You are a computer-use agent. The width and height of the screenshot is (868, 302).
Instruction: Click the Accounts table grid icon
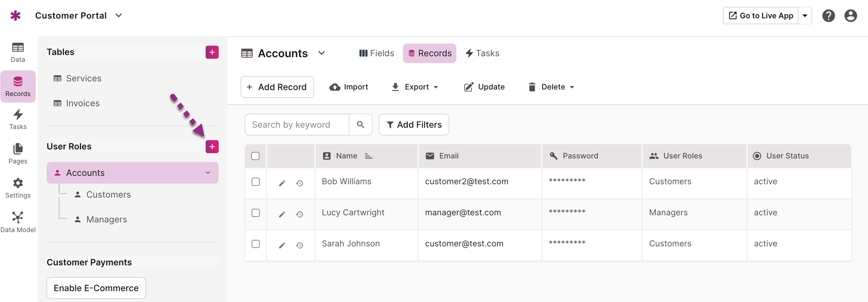click(x=247, y=53)
